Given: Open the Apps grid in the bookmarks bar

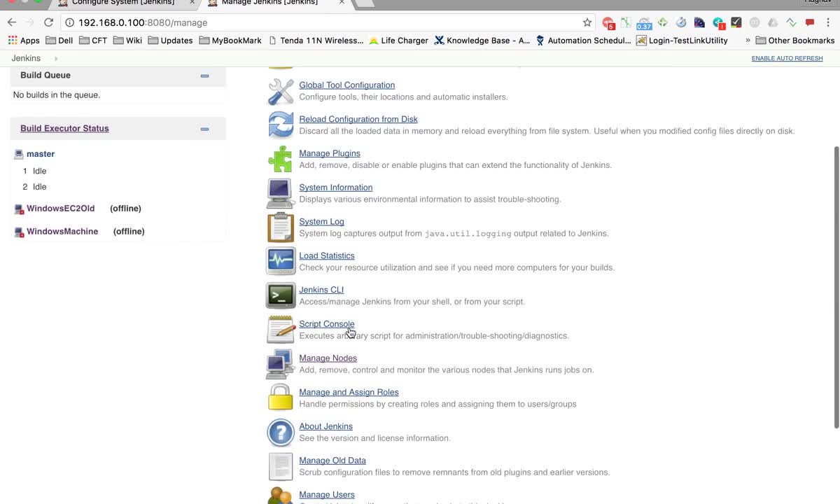Looking at the screenshot, I should pos(24,41).
